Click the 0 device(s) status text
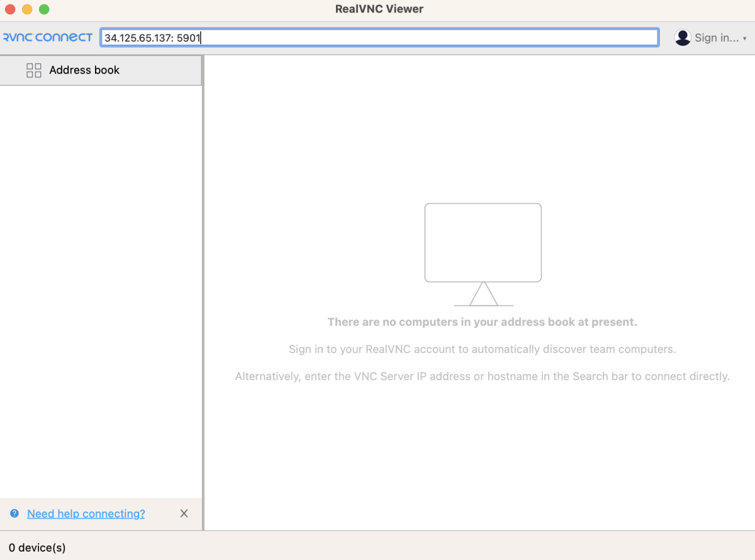The height and width of the screenshot is (560, 755). tap(37, 548)
